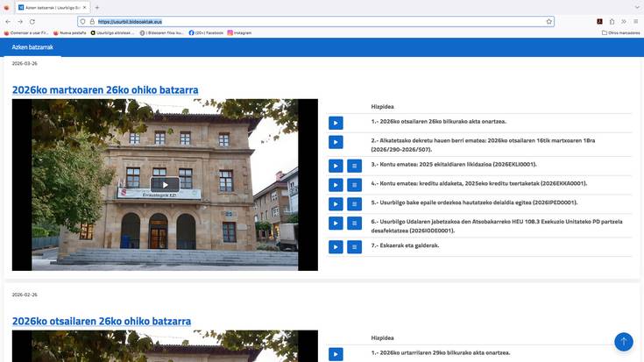The image size is (644, 362).
Task: Open 2026ko martxoaren 26ko ohiko batzarra link
Action: 105,89
